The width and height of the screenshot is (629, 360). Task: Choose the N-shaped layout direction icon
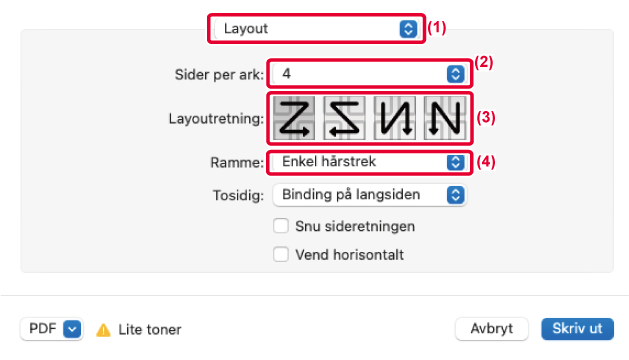(x=445, y=118)
